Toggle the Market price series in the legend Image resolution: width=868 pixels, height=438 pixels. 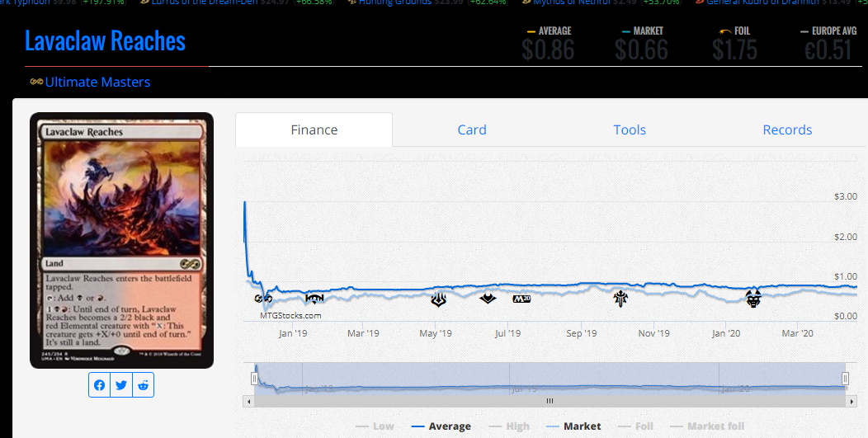click(x=573, y=426)
